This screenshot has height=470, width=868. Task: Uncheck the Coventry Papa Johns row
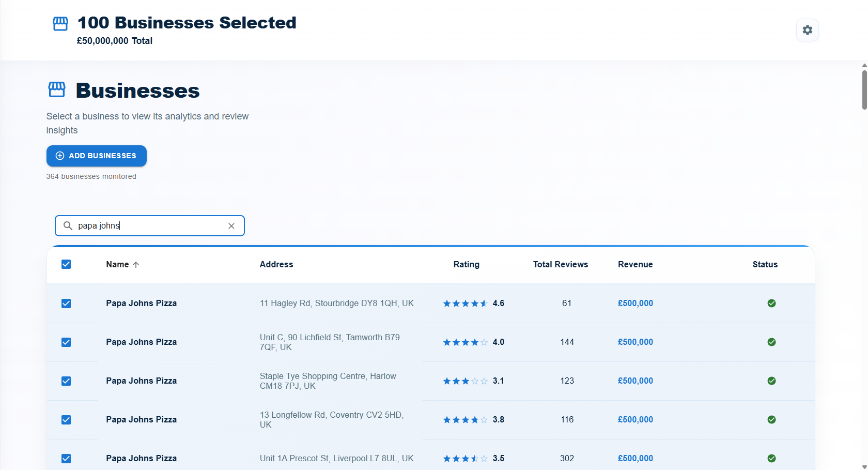pos(66,420)
